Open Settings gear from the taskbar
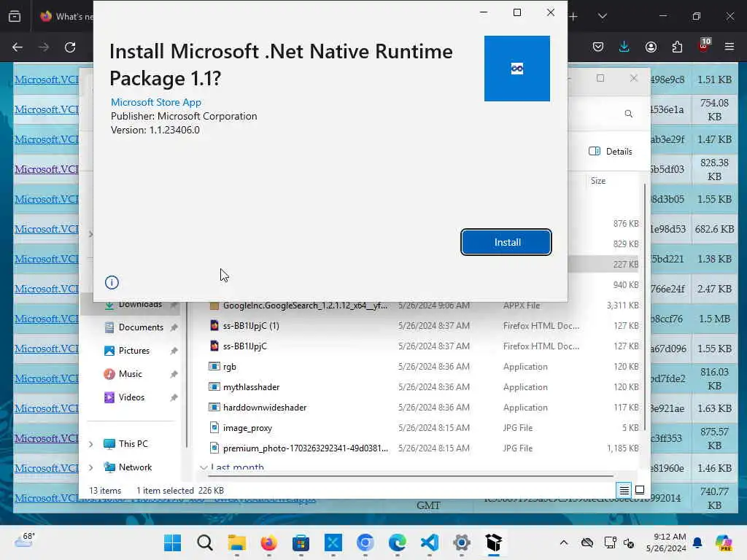747x560 pixels. click(462, 542)
